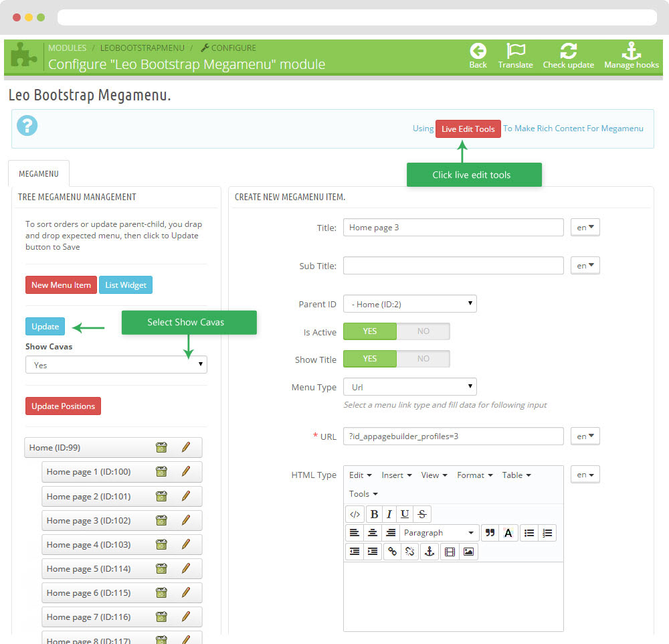The image size is (669, 644).
Task: Set Show Title to NO
Action: tap(423, 359)
